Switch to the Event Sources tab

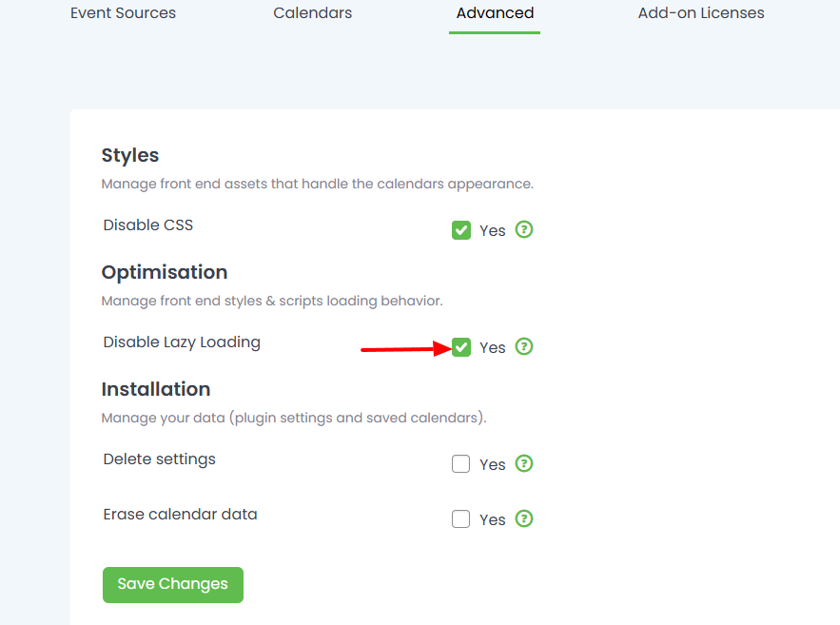coord(123,13)
